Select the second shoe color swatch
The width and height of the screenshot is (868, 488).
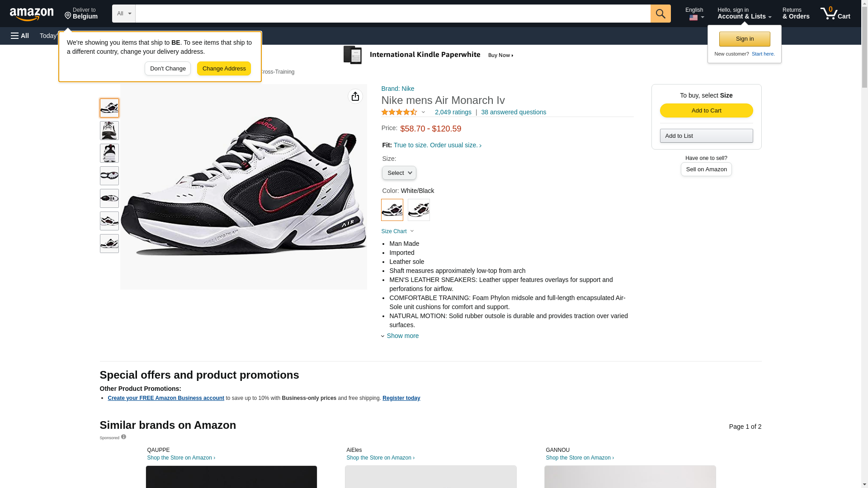tap(419, 210)
